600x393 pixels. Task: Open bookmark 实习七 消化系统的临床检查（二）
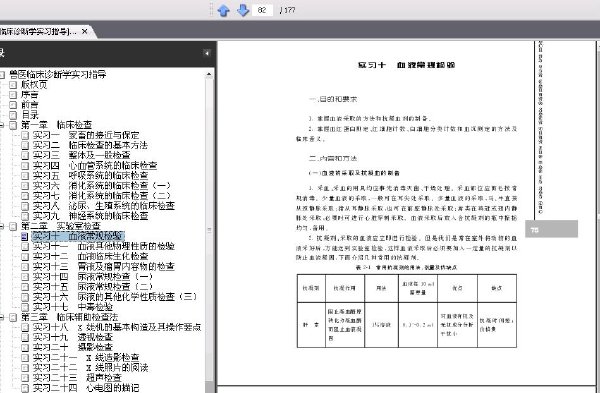(x=101, y=196)
